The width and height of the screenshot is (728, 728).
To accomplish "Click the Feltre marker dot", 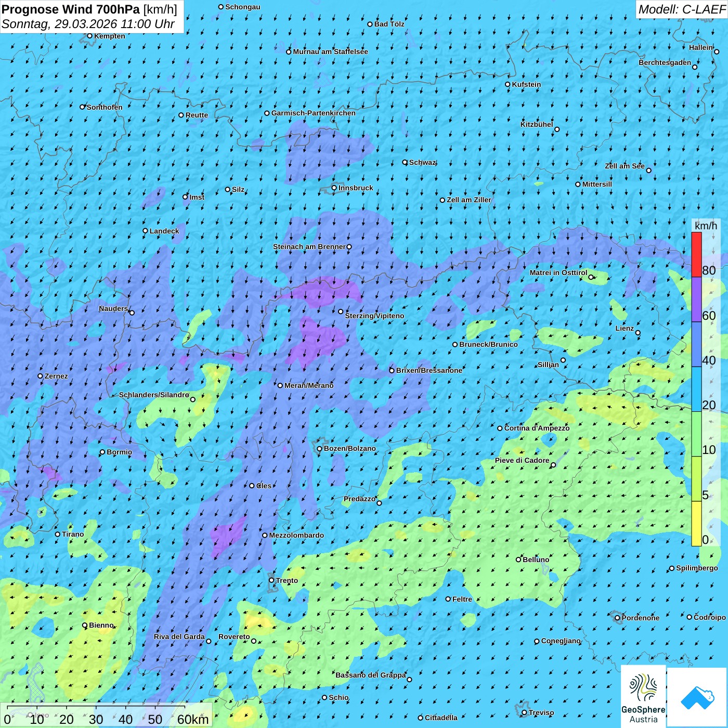I will click(448, 599).
